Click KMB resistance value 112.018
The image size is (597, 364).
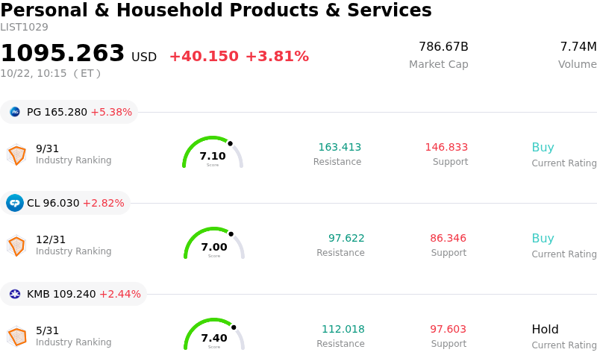pyautogui.click(x=343, y=330)
